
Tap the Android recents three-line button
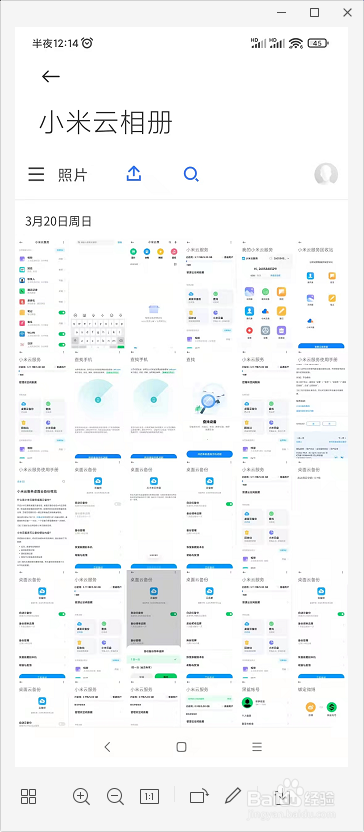pos(257,747)
